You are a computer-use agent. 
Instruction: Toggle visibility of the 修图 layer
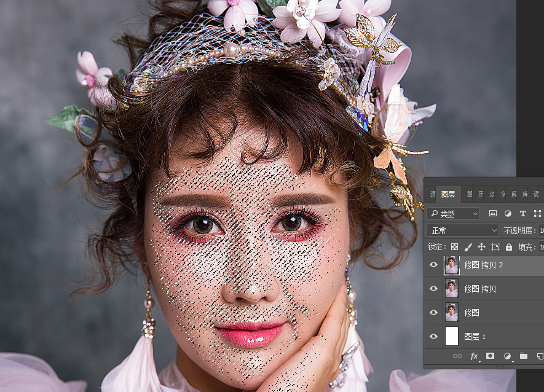pyautogui.click(x=433, y=312)
